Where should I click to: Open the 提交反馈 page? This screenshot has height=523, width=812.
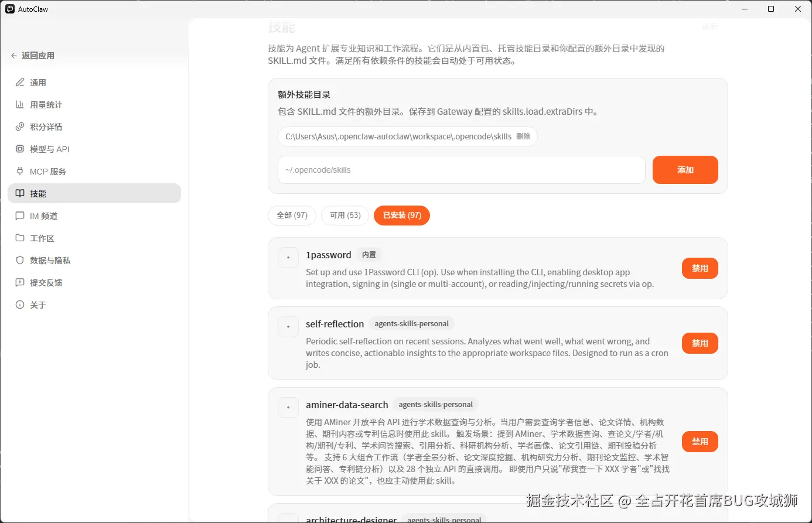(94, 283)
